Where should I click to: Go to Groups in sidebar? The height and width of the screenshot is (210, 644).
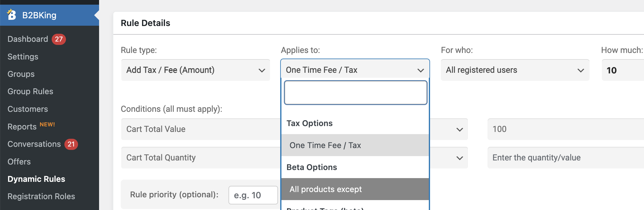click(21, 74)
